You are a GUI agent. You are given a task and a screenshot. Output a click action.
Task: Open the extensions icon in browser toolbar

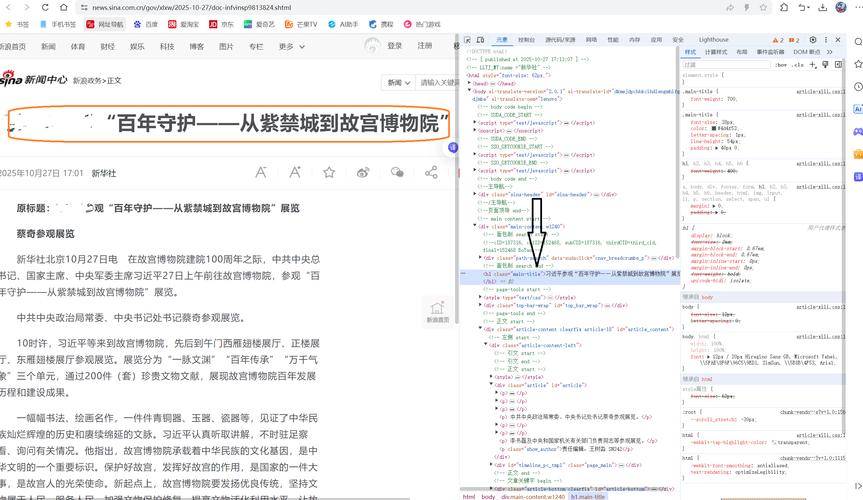784,7
